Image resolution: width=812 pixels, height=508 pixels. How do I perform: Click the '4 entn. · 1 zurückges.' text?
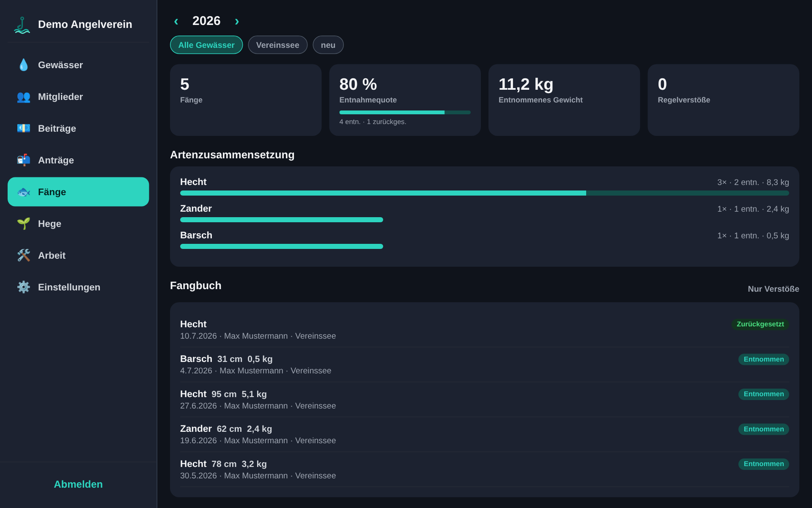(x=373, y=122)
